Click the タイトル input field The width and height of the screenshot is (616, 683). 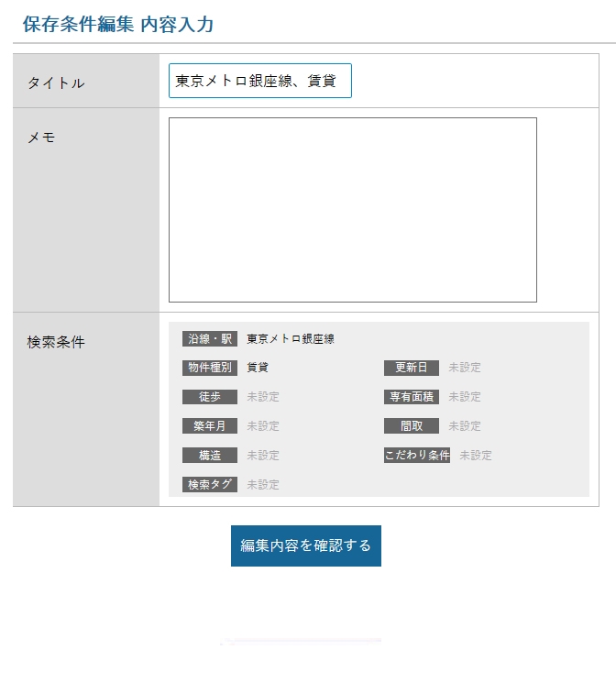[x=259, y=81]
